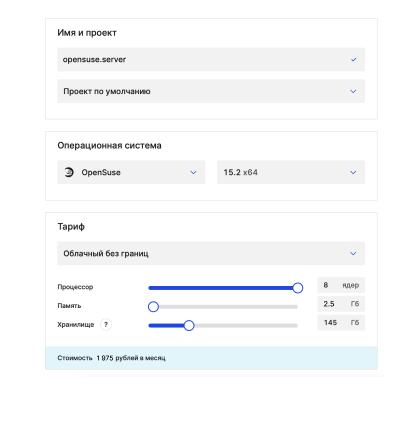This screenshot has width=418, height=421.
Task: Expand the Облачный без границ tariff dropdown
Action: pyautogui.click(x=211, y=253)
